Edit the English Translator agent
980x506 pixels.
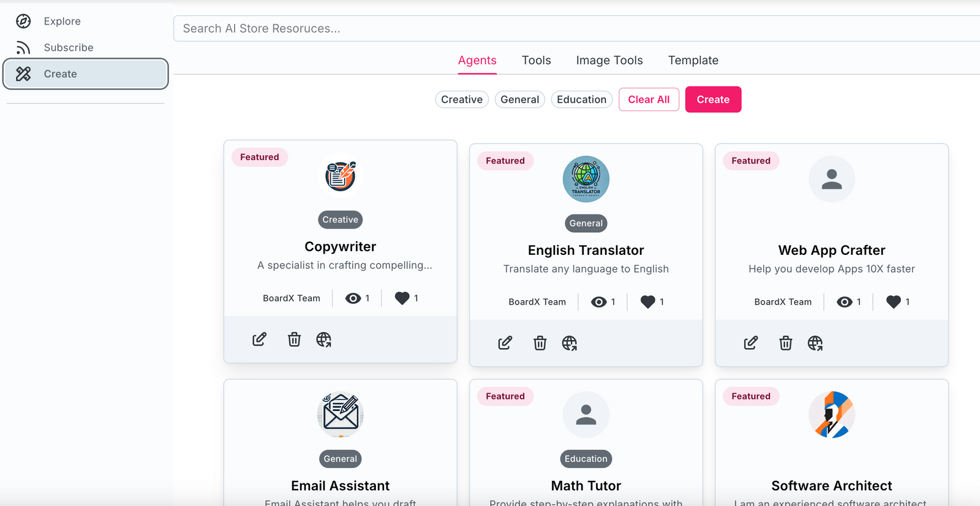tap(505, 343)
